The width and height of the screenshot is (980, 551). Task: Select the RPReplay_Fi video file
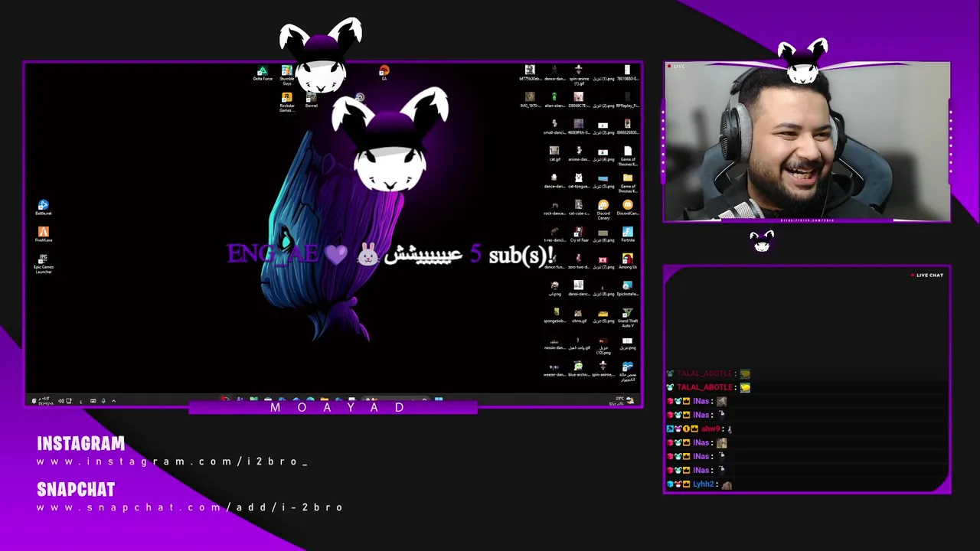[x=628, y=99]
